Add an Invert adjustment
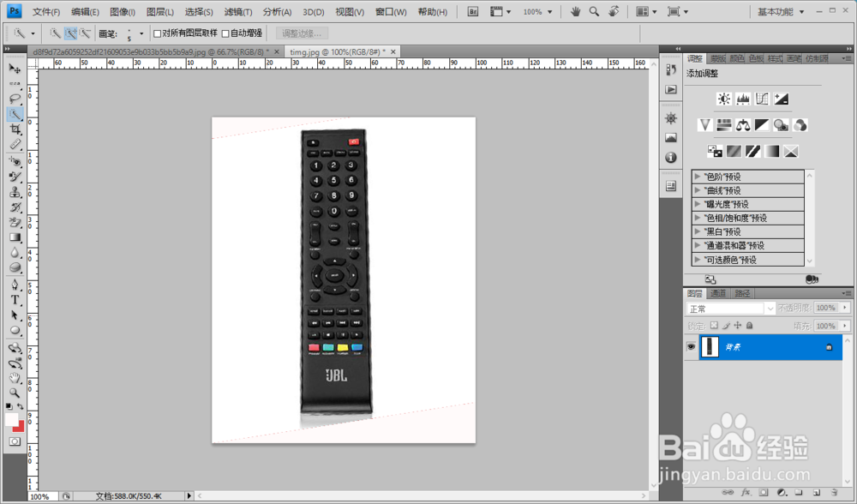 click(x=715, y=152)
